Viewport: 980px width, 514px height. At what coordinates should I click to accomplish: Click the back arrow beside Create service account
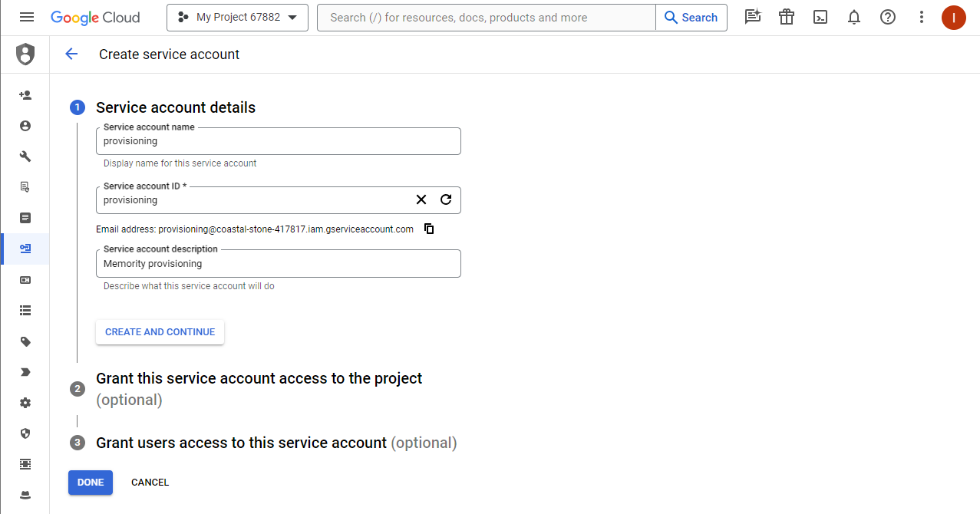coord(71,54)
